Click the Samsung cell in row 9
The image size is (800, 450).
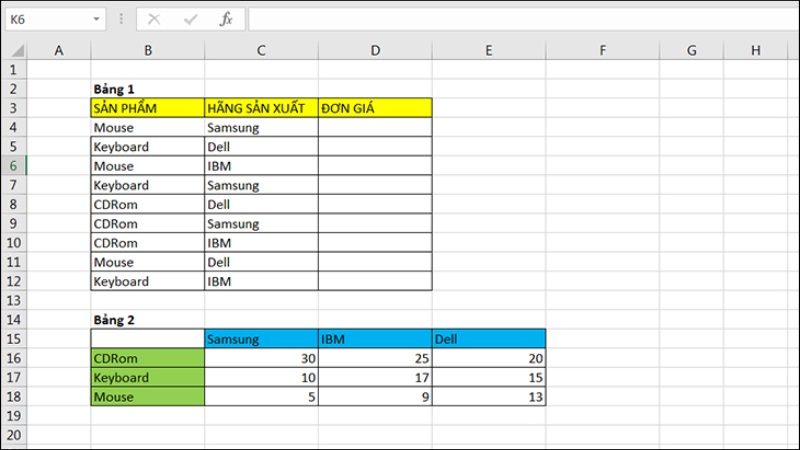[261, 223]
